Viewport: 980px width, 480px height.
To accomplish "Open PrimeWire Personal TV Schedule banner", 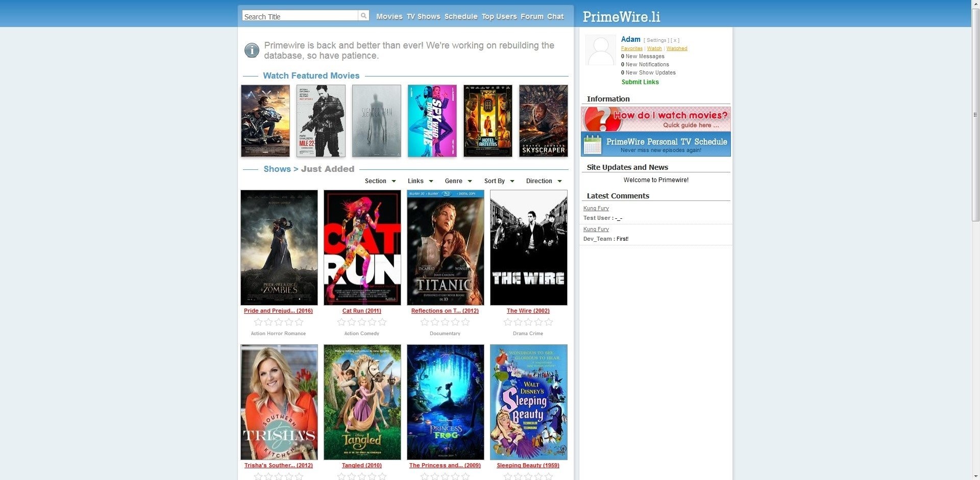I will tap(656, 144).
